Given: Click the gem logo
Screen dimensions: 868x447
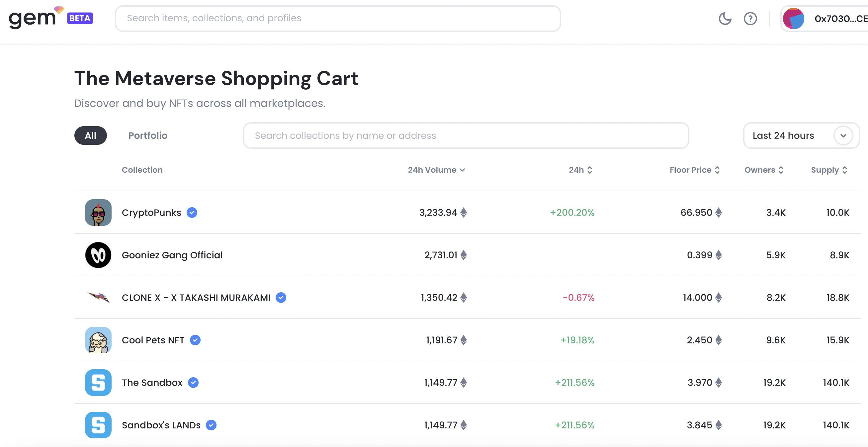Looking at the screenshot, I should (x=32, y=18).
